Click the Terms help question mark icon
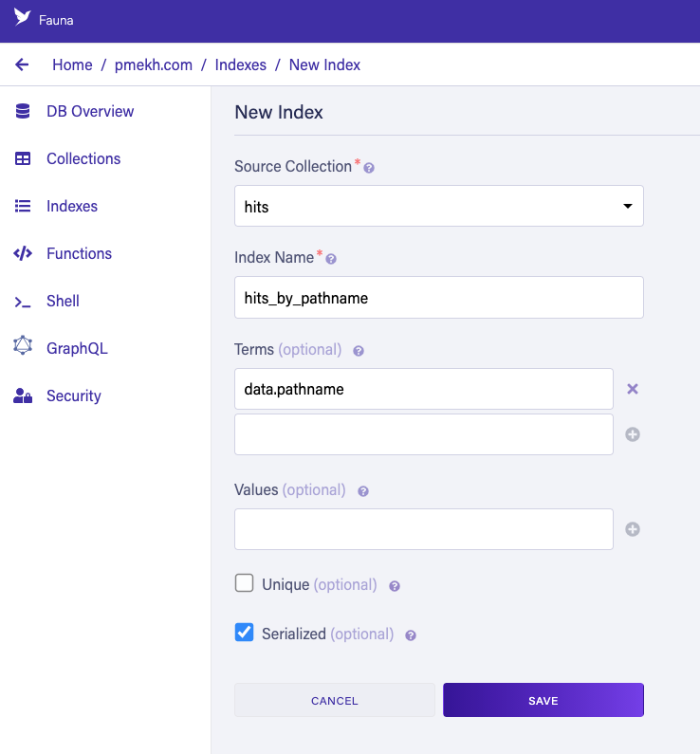The width and height of the screenshot is (700, 754). (x=359, y=351)
